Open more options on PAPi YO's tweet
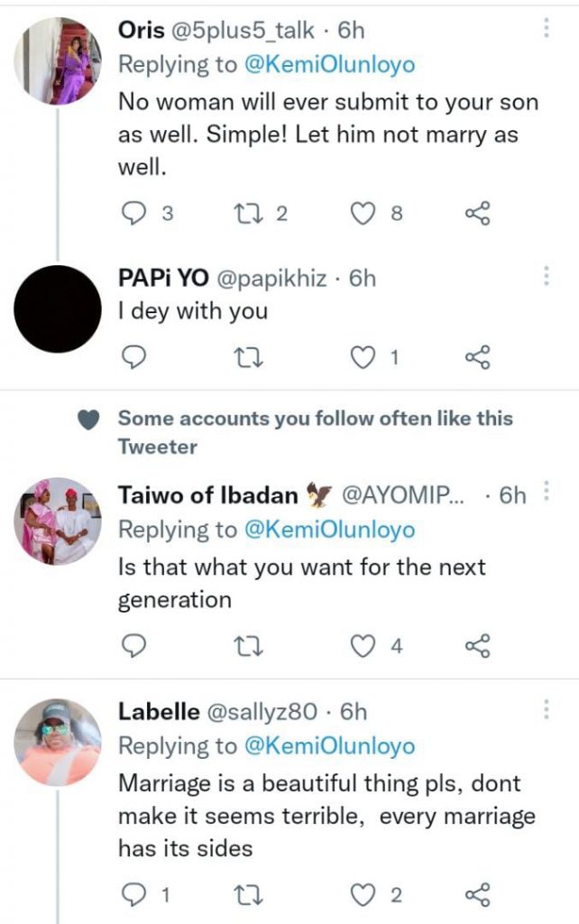Image resolution: width=579 pixels, height=924 pixels. pyautogui.click(x=547, y=277)
